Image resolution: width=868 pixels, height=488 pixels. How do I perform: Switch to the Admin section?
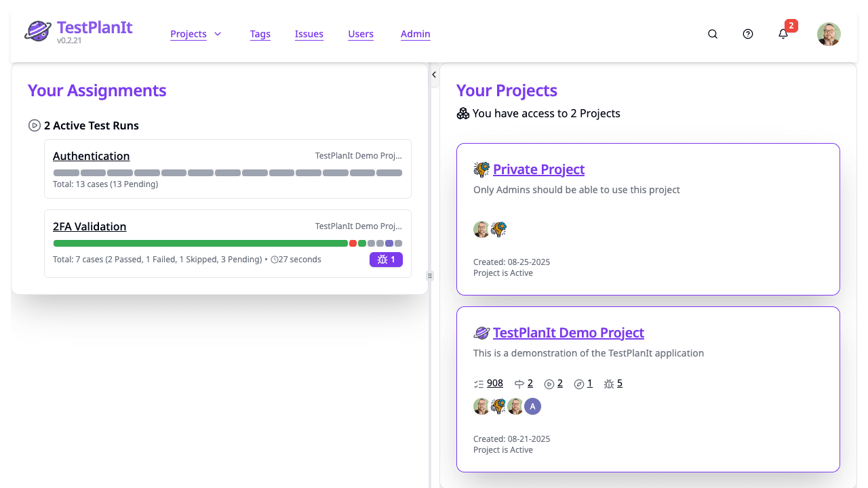pos(415,34)
